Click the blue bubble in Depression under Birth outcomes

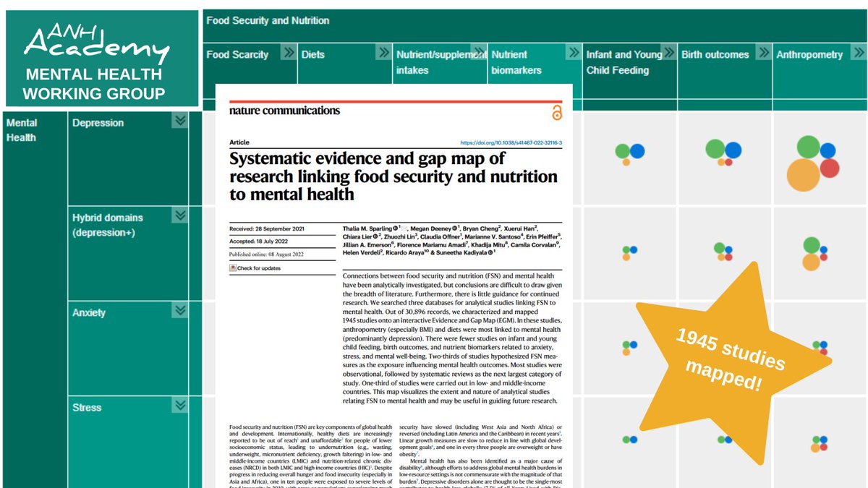[x=733, y=150]
